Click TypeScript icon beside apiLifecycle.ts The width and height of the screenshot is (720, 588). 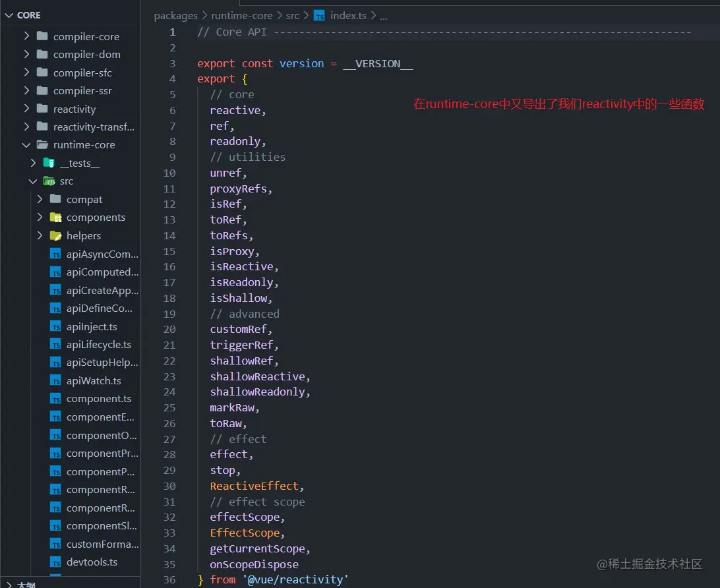(55, 344)
